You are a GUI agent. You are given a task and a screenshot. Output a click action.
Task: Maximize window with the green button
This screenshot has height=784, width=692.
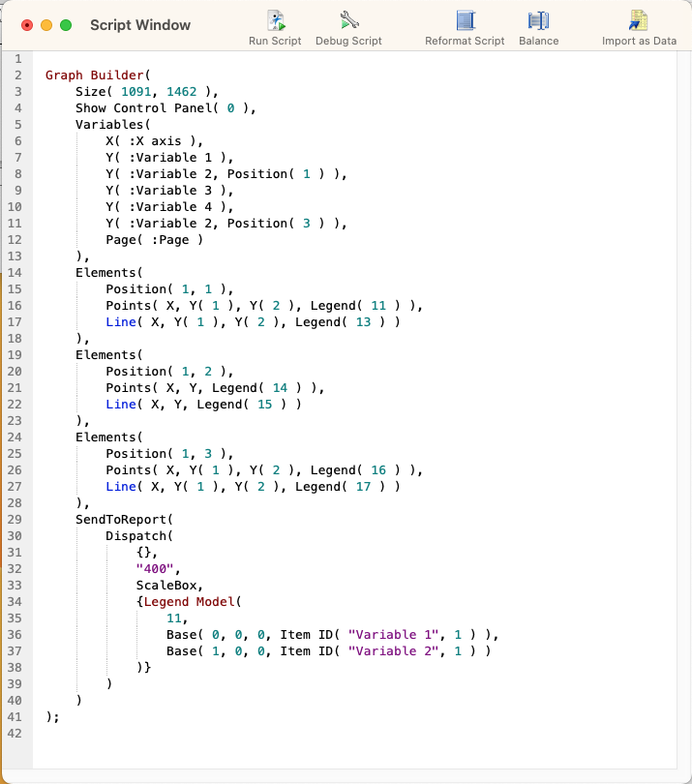click(66, 25)
